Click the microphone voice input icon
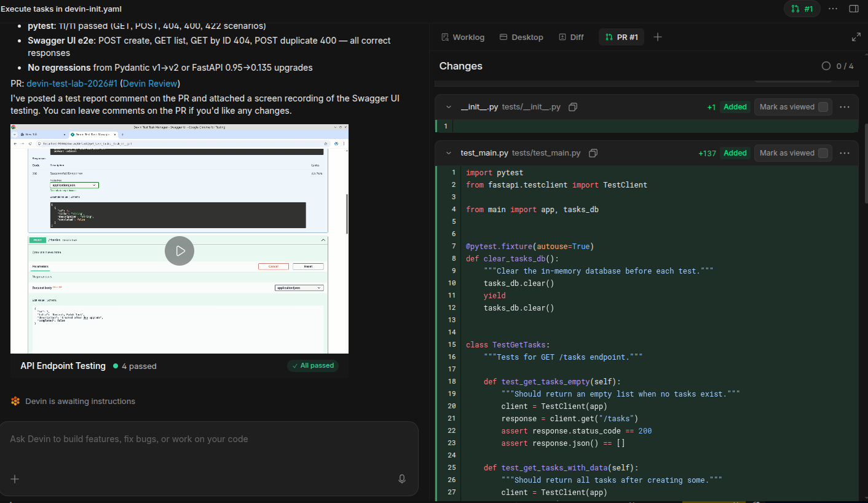Viewport: 868px width, 503px height. point(402,479)
